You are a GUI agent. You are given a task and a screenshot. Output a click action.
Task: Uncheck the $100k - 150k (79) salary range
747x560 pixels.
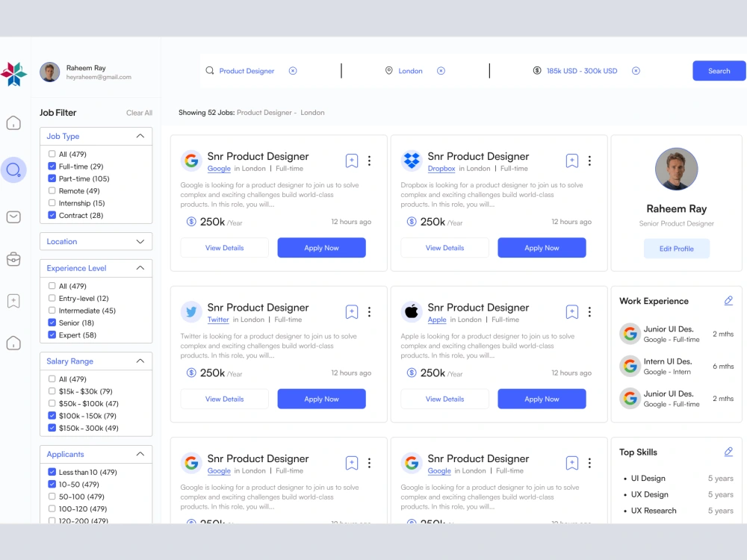click(52, 416)
